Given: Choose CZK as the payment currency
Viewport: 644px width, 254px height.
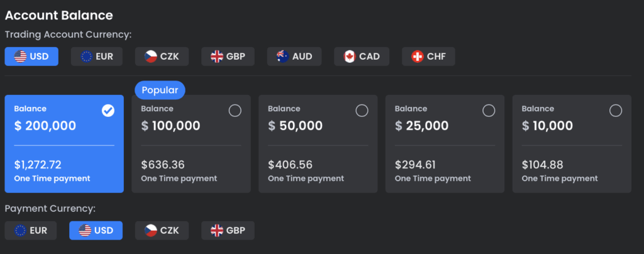Looking at the screenshot, I should click(162, 230).
